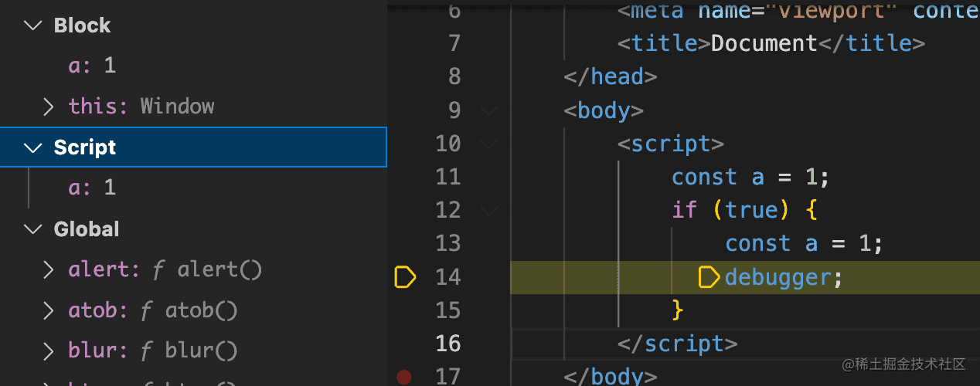Click line number 16 in the gutter

pyautogui.click(x=448, y=343)
